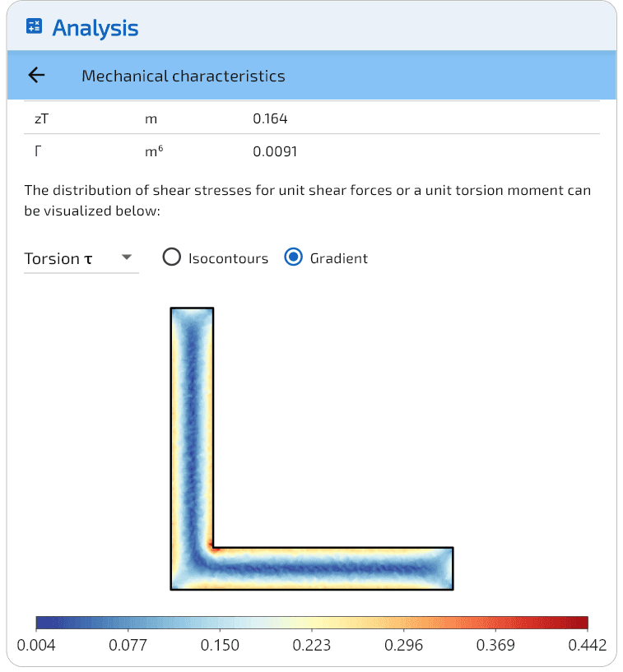Click the vertical leg of the L-section

coord(192,411)
